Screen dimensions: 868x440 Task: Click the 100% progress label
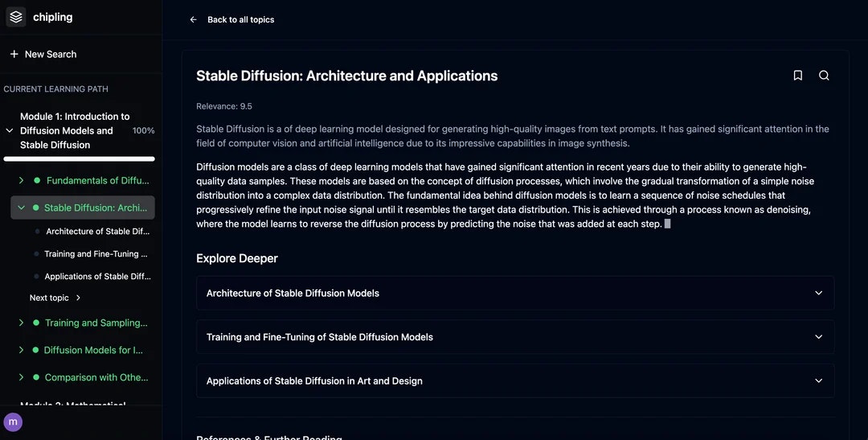coord(143,131)
